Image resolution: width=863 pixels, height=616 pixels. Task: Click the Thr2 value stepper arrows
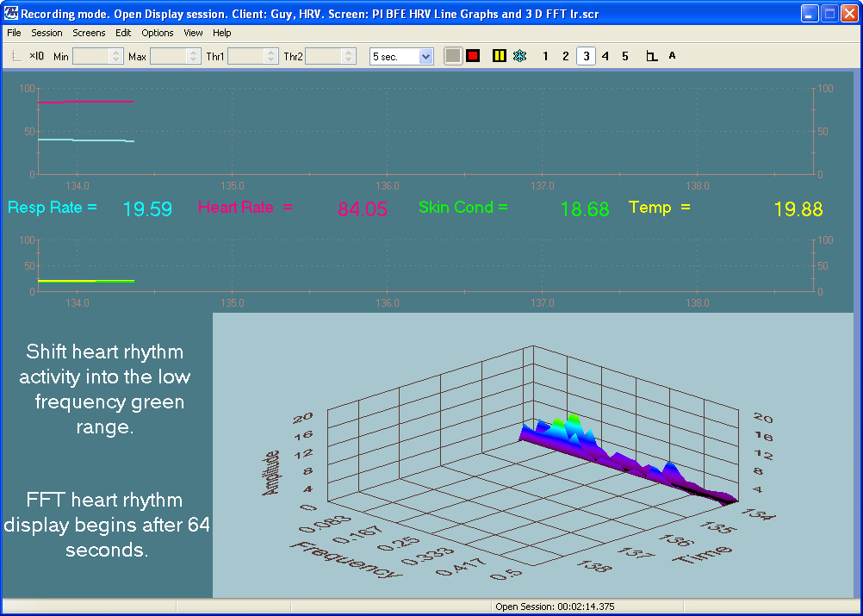pyautogui.click(x=348, y=56)
